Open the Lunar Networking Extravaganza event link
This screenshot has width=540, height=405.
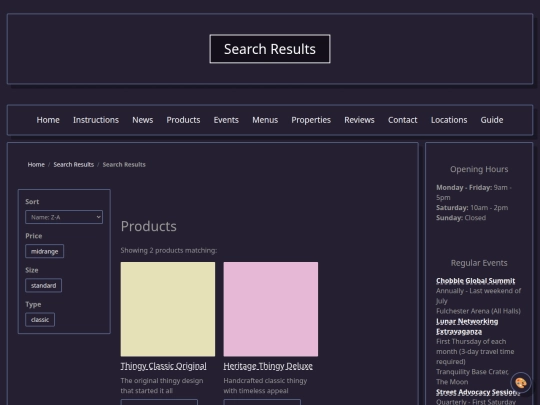click(x=467, y=326)
